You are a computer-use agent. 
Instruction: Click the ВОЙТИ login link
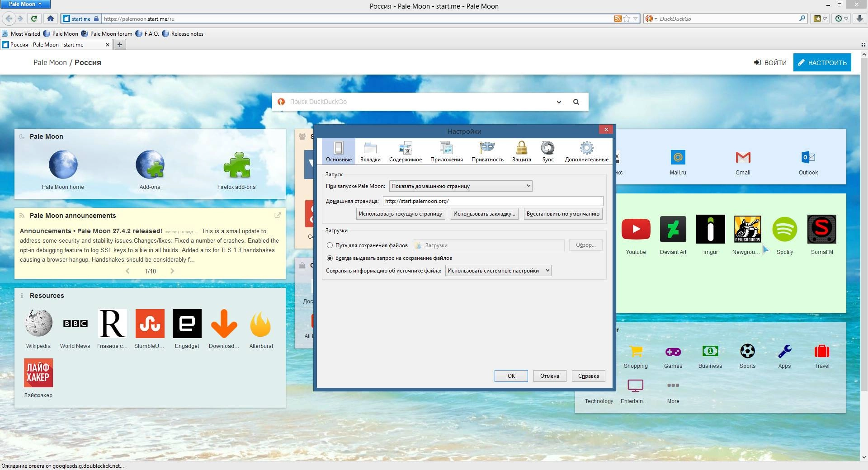(770, 62)
